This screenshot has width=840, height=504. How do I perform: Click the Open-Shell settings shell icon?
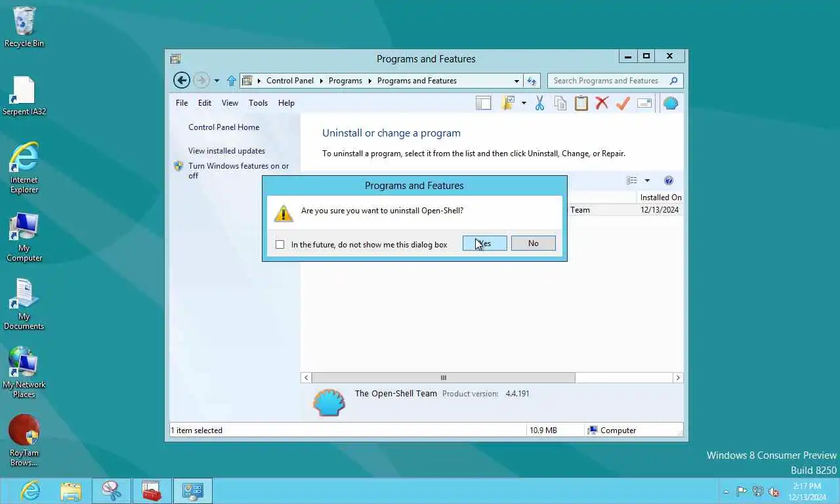(x=671, y=103)
